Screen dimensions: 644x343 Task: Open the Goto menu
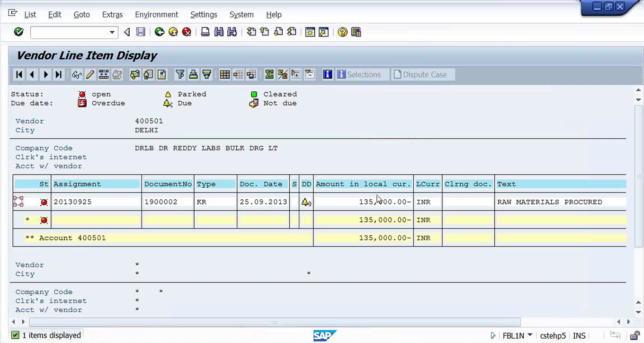click(81, 15)
